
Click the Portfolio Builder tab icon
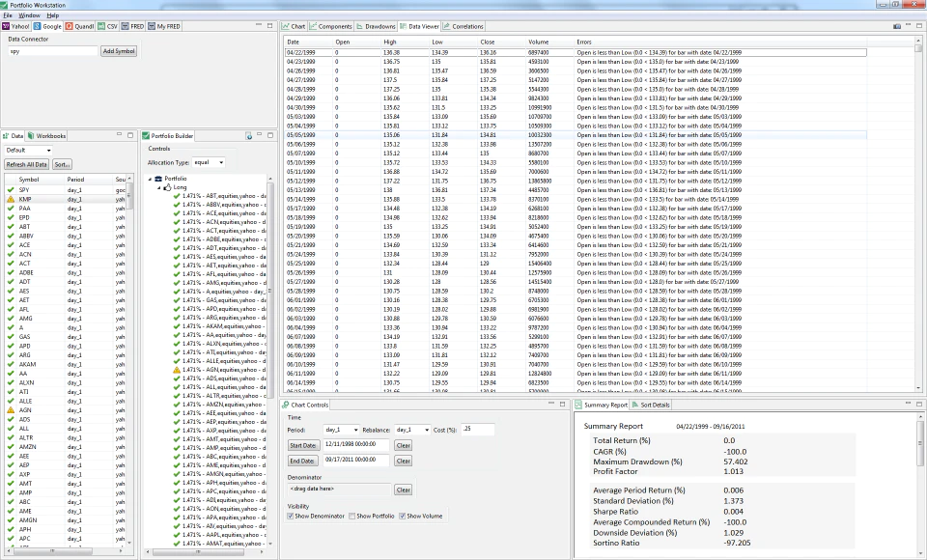click(x=146, y=136)
